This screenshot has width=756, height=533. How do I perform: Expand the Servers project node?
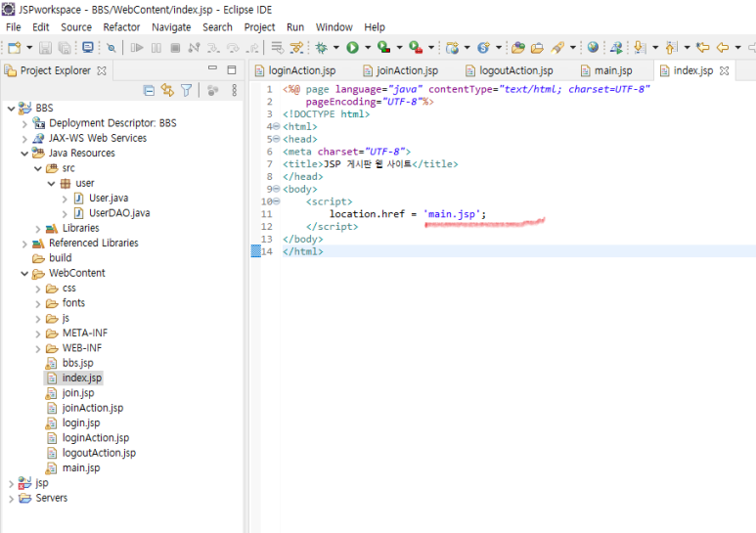click(11, 499)
